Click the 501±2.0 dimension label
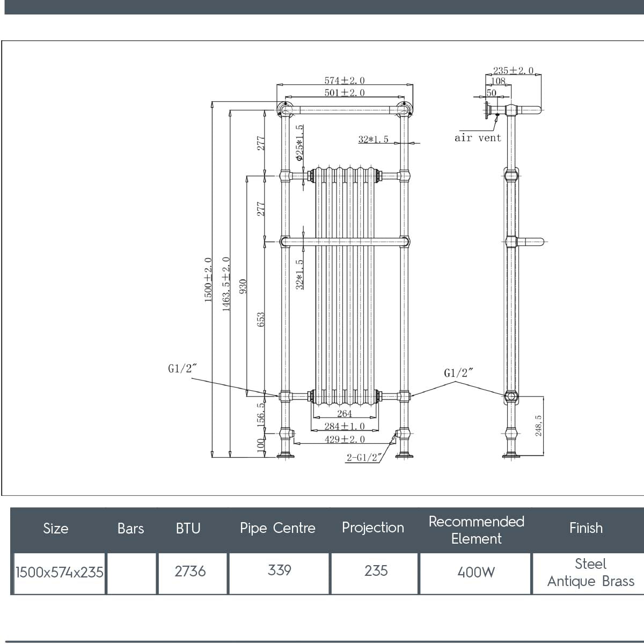644x644 pixels. [345, 93]
